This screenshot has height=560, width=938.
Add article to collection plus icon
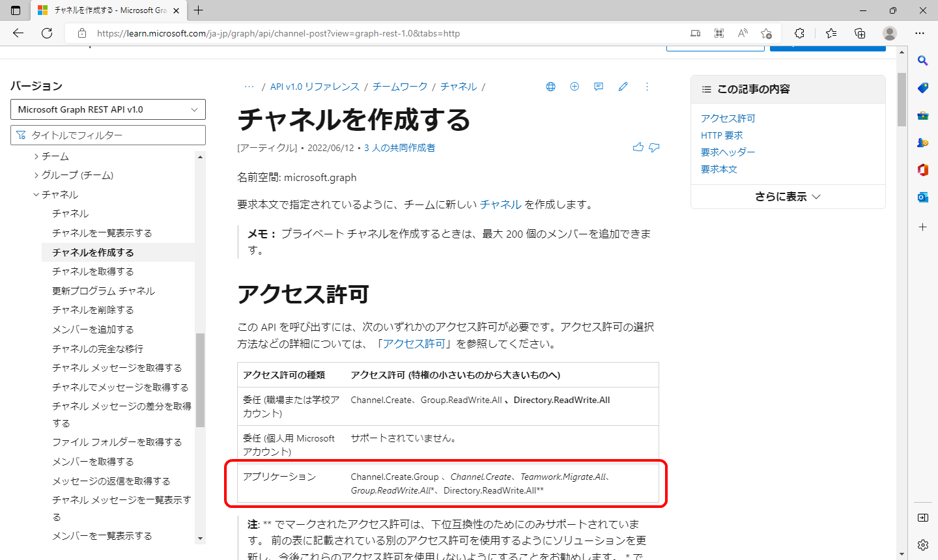point(575,87)
